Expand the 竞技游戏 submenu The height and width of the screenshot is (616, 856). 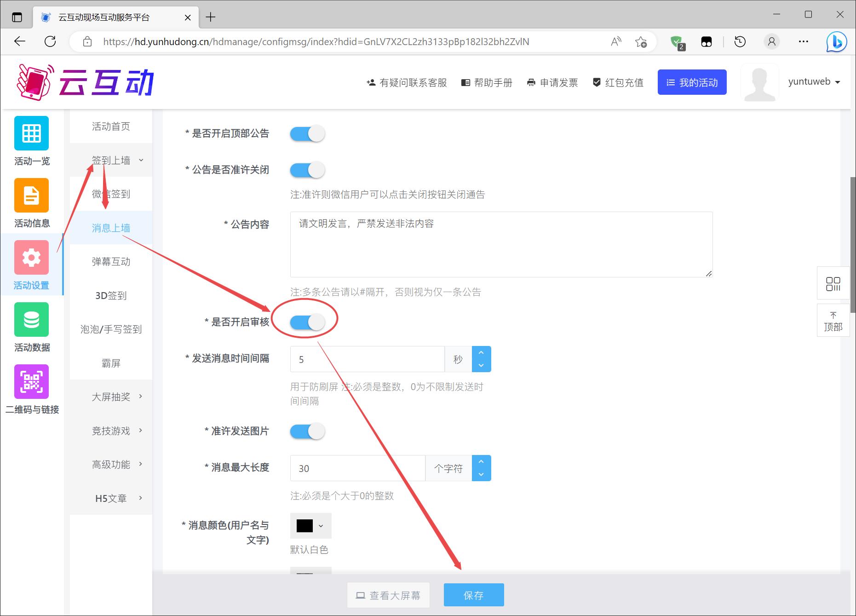tap(111, 431)
